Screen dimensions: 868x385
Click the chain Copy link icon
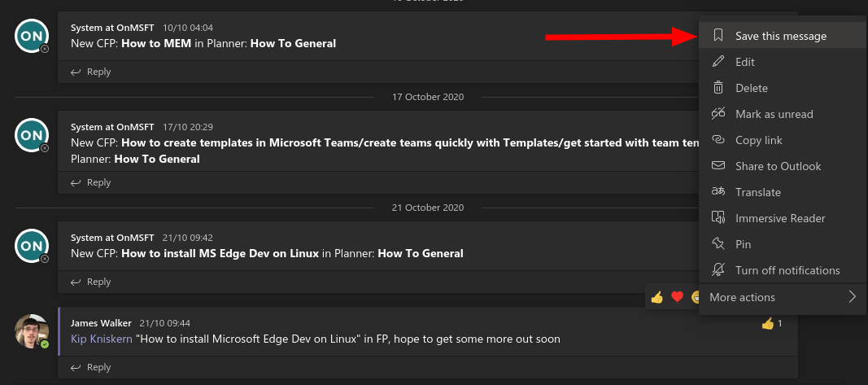pos(718,140)
